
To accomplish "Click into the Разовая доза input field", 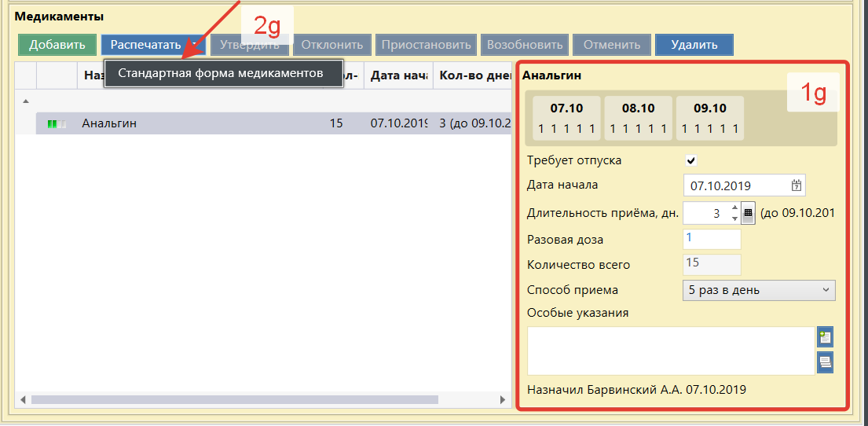I will 712,239.
